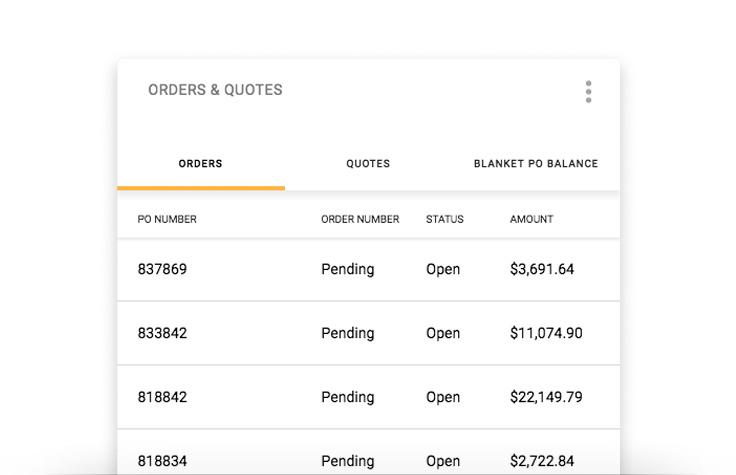Click the Status column header
This screenshot has height=475, width=736.
pyautogui.click(x=444, y=219)
